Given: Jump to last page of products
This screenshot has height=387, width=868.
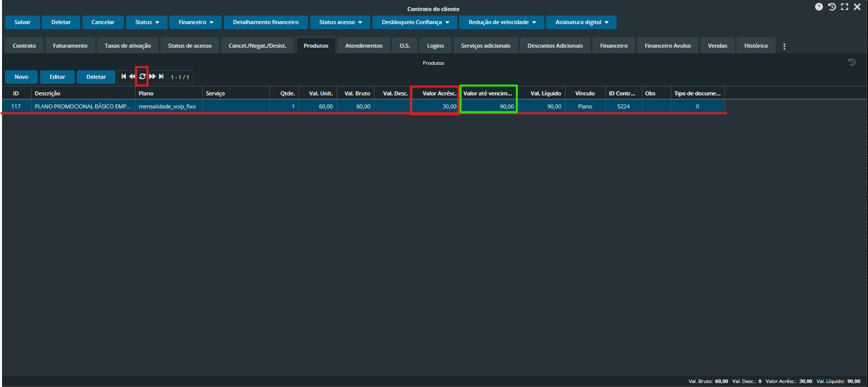Looking at the screenshot, I should coord(161,77).
